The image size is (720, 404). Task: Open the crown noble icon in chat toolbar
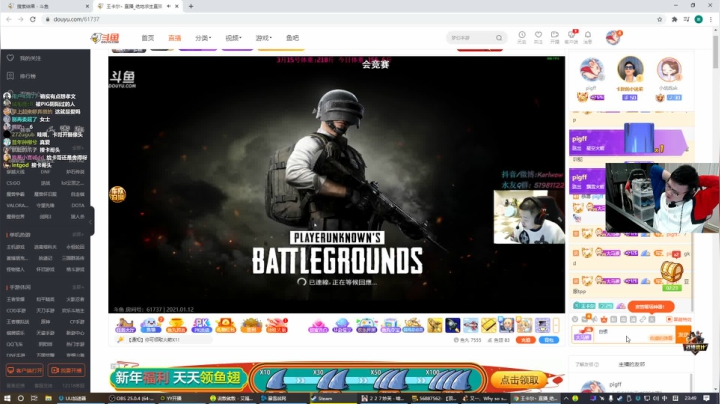click(x=604, y=319)
